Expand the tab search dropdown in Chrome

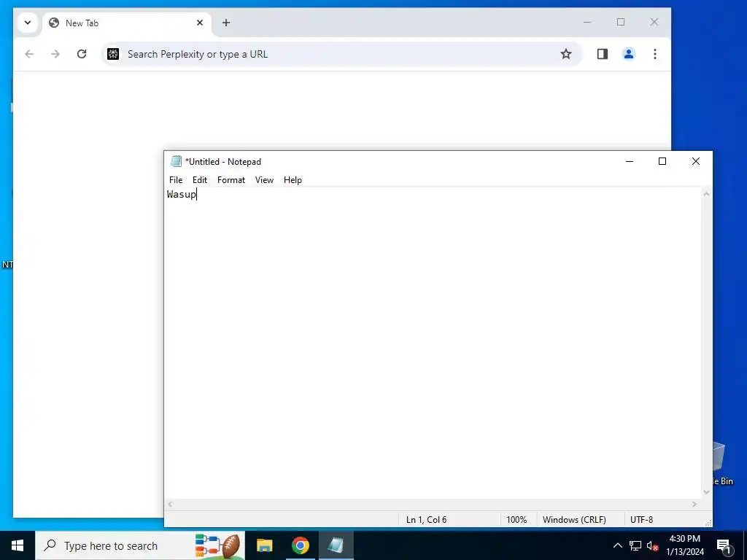click(x=28, y=23)
